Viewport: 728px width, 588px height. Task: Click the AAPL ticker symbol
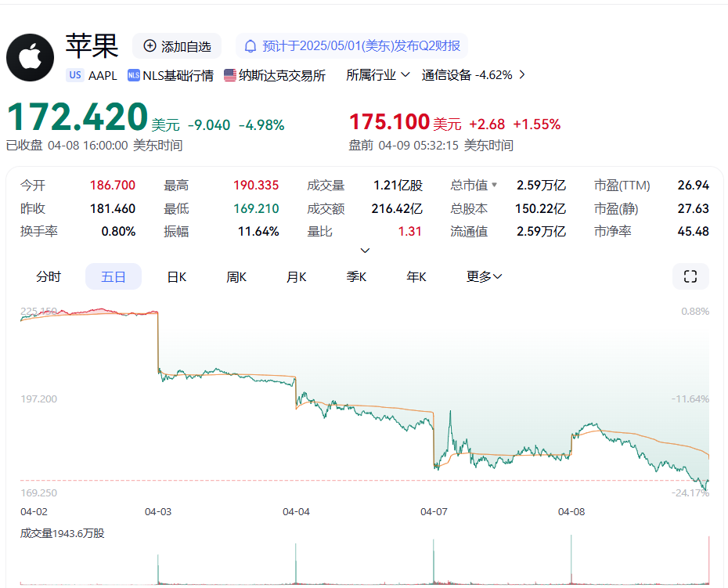(103, 75)
